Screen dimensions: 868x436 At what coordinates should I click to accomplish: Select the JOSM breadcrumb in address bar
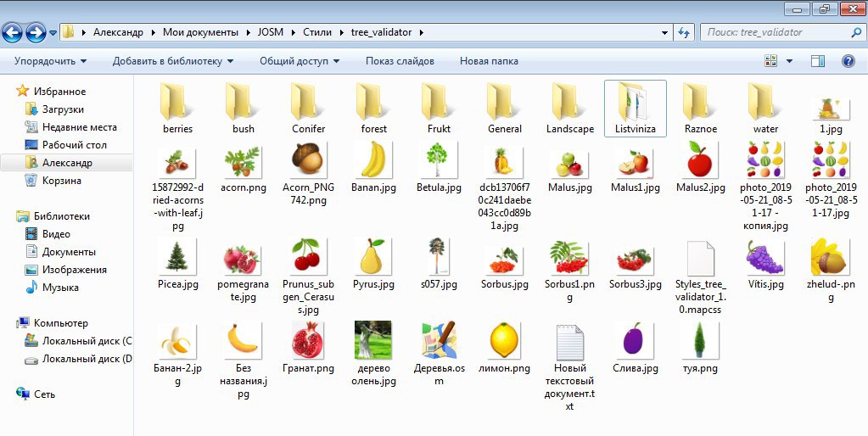(270, 32)
